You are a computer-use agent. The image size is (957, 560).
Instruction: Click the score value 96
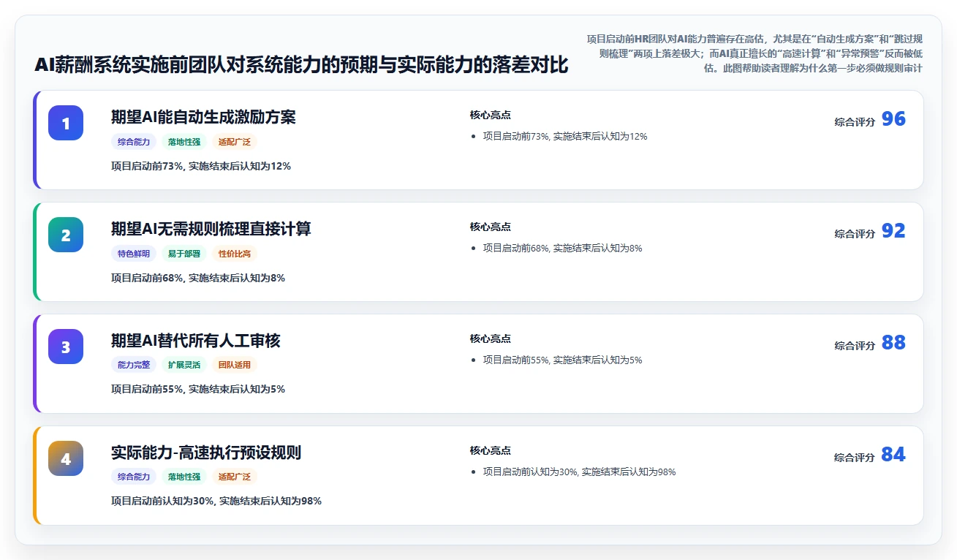click(x=893, y=119)
